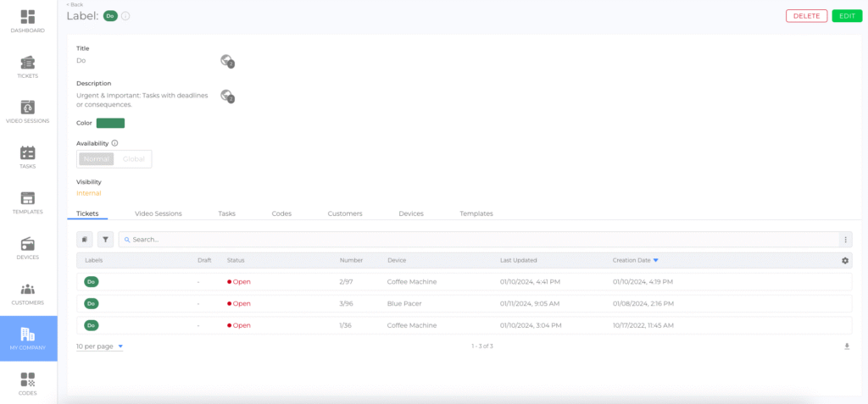Image resolution: width=868 pixels, height=404 pixels.
Task: Switch to the Video Sessions tab
Action: click(158, 213)
